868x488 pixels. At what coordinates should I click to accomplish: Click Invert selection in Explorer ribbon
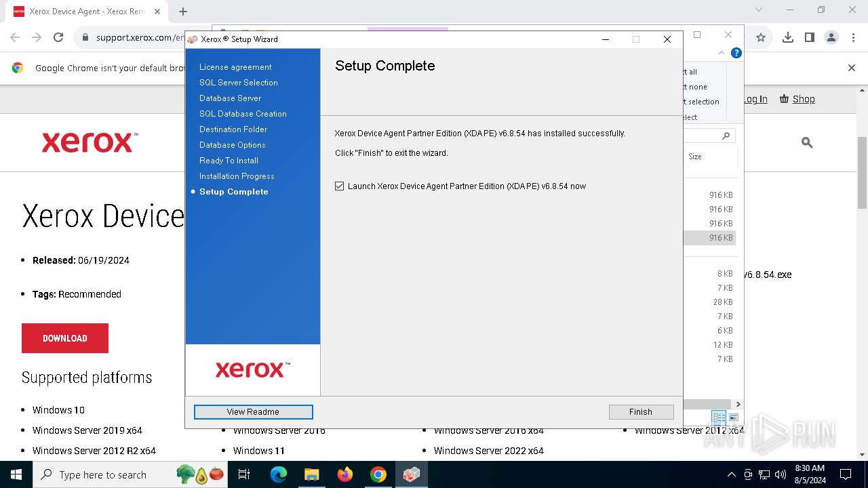[x=701, y=102]
